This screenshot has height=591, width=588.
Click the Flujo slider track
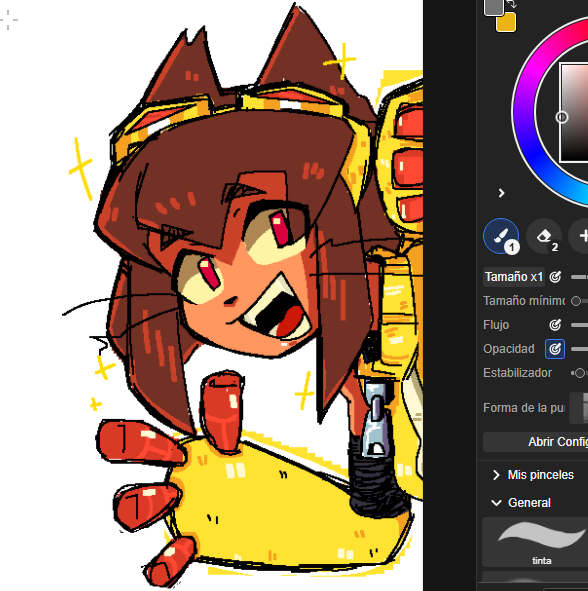580,325
